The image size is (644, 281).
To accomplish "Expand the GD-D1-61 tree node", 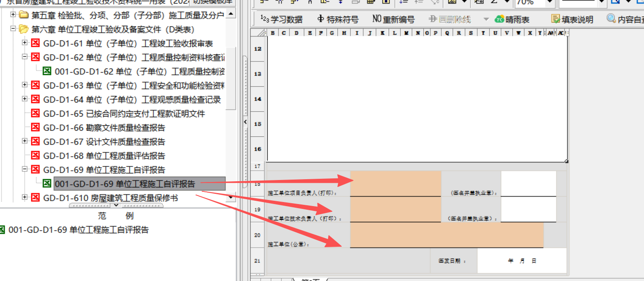I will pos(25,43).
